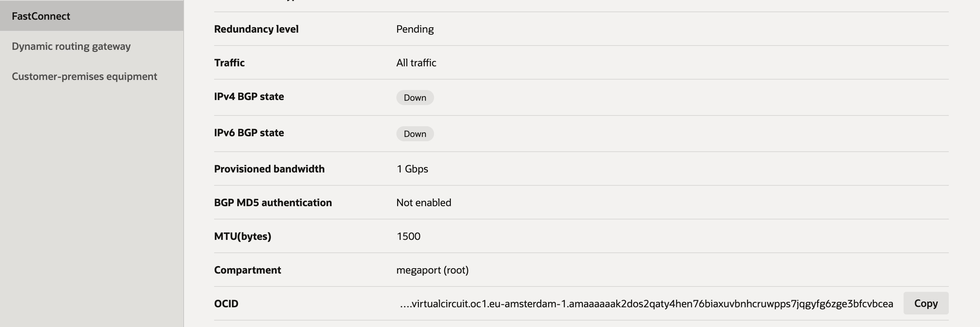Click the Compartment label
The image size is (980, 327).
point(247,270)
